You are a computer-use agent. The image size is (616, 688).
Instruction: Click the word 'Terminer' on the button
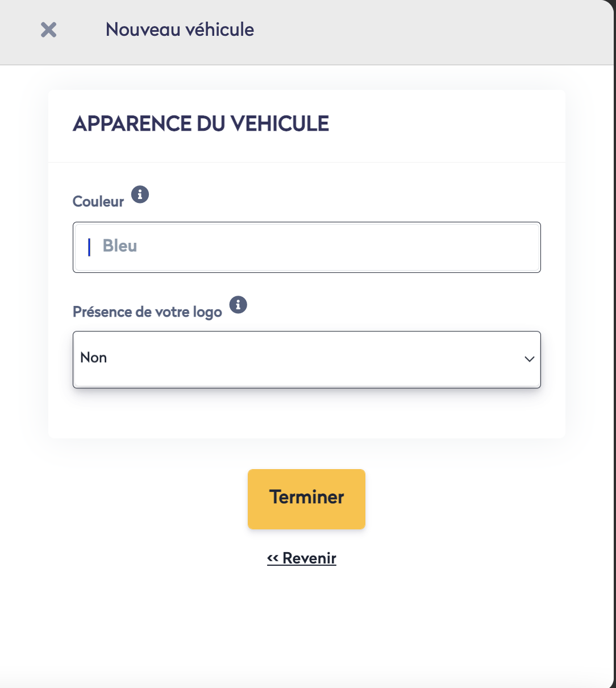(x=307, y=497)
